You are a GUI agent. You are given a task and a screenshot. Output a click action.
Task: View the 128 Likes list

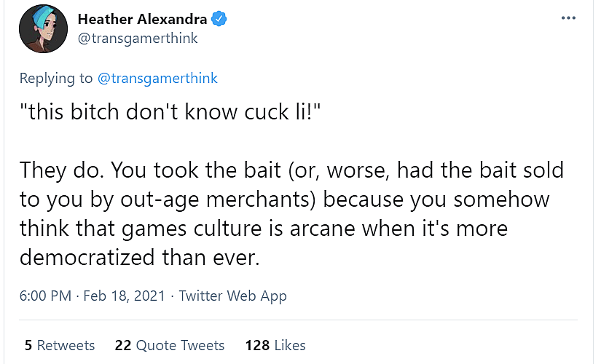coord(276,344)
